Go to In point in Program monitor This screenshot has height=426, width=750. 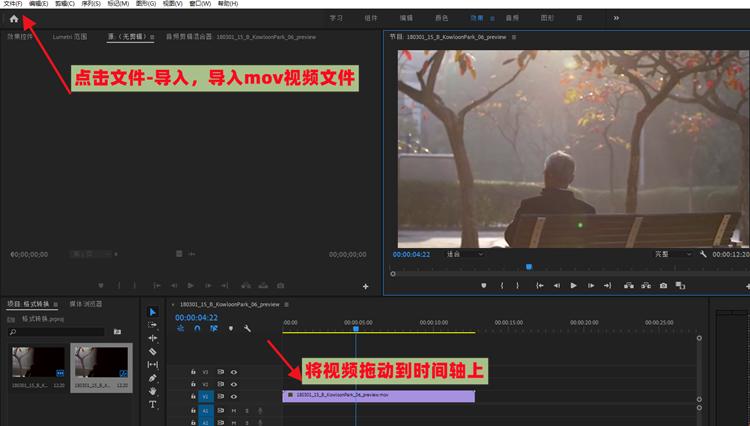tap(540, 285)
